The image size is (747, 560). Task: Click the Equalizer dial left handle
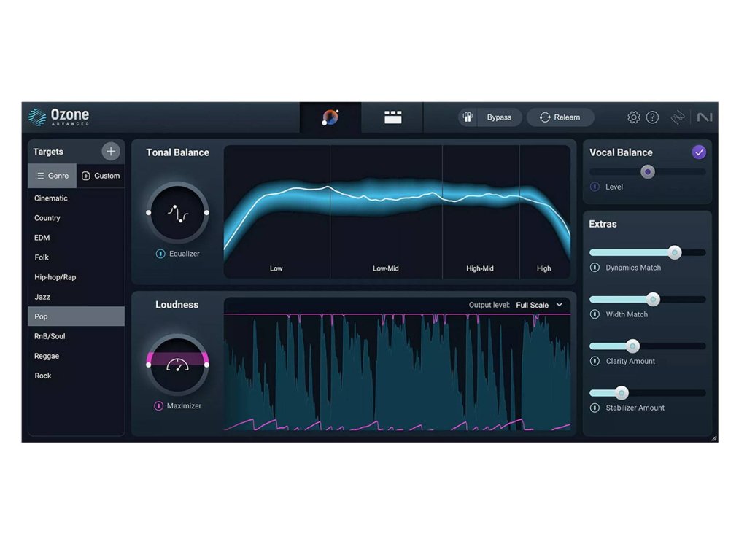pos(149,213)
